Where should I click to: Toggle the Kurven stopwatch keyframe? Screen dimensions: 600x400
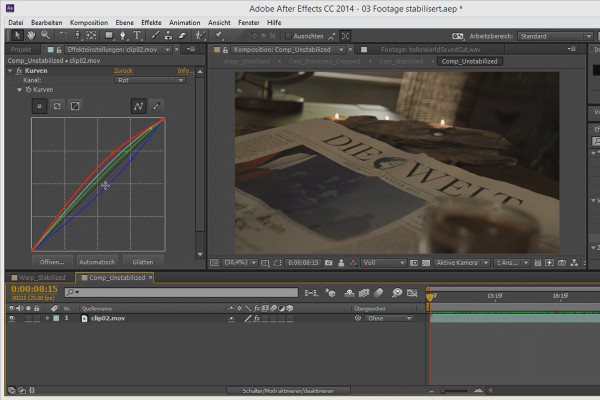coord(28,90)
